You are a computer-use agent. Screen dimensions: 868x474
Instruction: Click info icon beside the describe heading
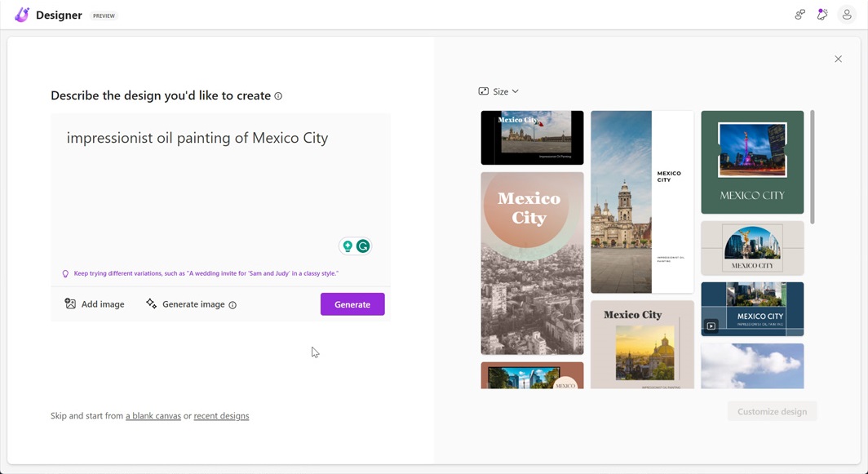pos(278,96)
